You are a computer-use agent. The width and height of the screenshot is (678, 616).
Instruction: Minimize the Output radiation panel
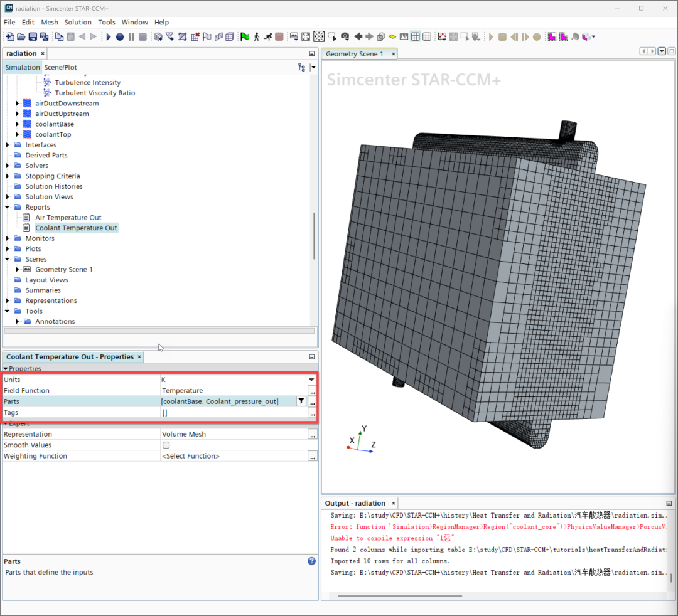pos(669,503)
